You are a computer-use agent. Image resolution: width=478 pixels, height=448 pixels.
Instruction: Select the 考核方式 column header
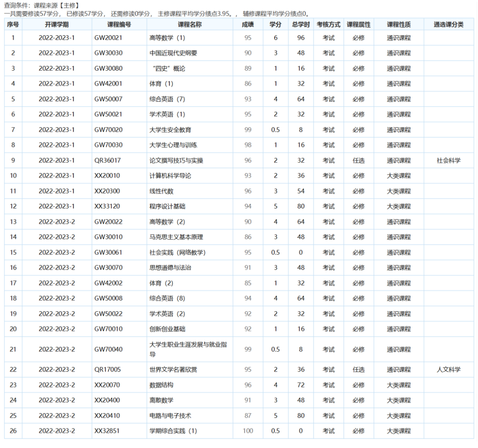point(328,25)
